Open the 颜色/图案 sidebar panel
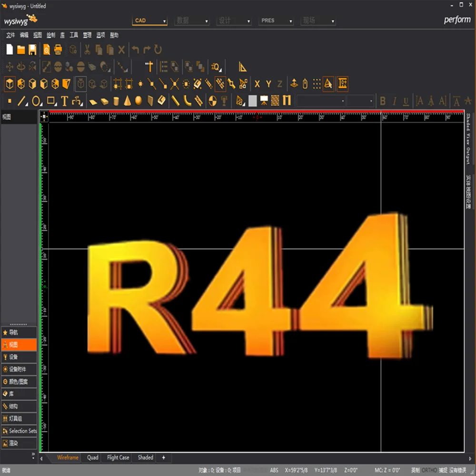The width and height of the screenshot is (476, 476). coord(19,382)
